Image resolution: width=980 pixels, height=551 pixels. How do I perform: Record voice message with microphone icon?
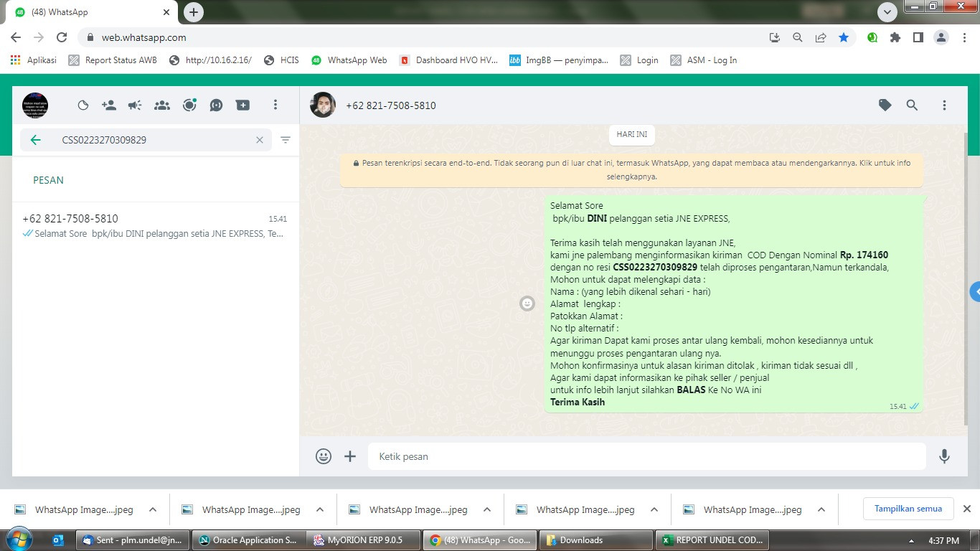pyautogui.click(x=944, y=456)
